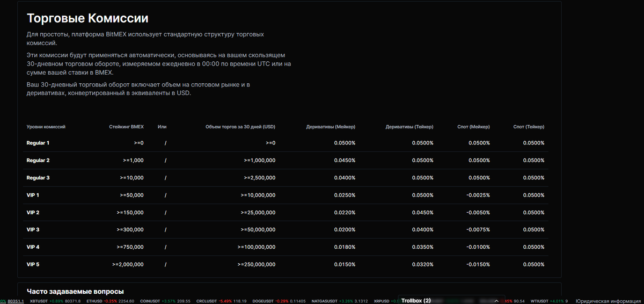Click the 0.0150% maker fee in VIP 5
Image resolution: width=644 pixels, height=304 pixels.
click(x=345, y=264)
